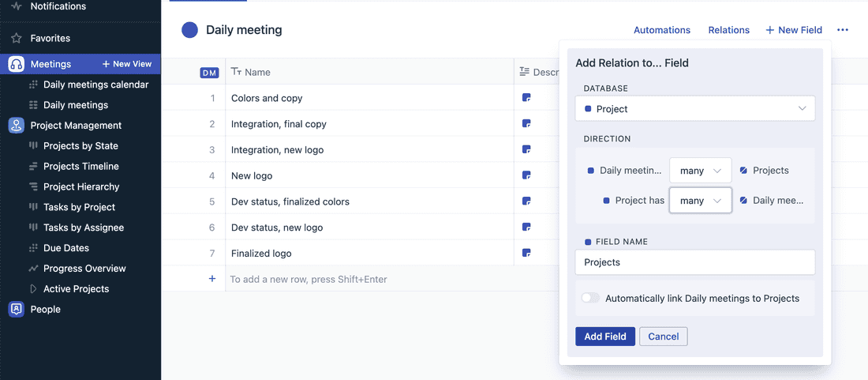
Task: Open the Daily meeting has many dropdown
Action: [x=700, y=170]
